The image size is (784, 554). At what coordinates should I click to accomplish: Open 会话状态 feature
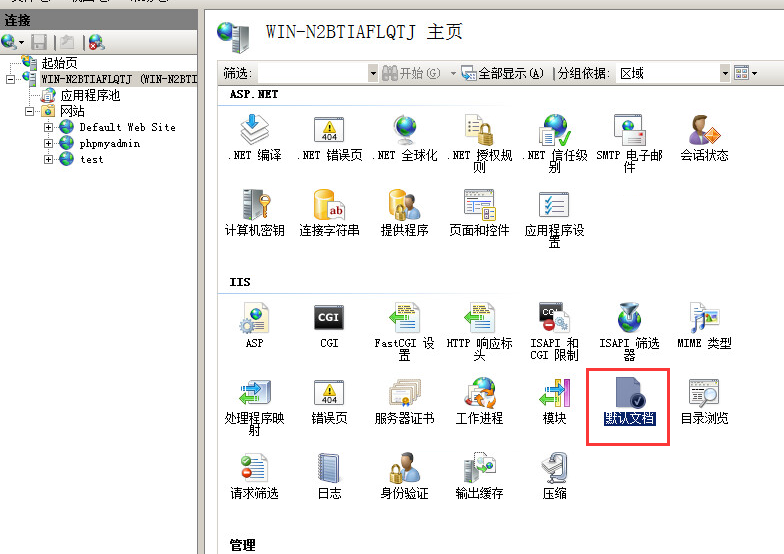tap(704, 138)
